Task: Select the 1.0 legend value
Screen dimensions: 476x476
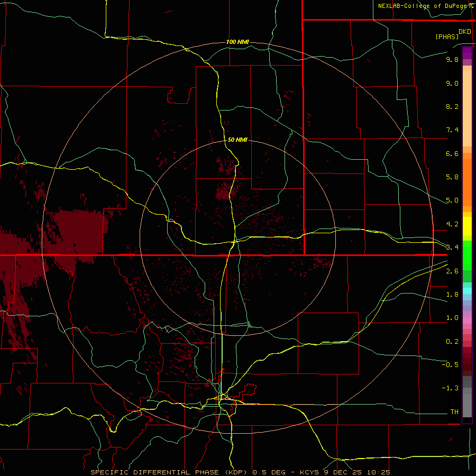Action: (452, 318)
